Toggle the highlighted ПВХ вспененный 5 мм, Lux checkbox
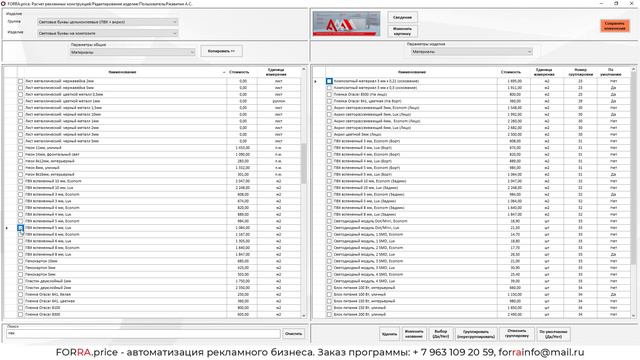Image resolution: width=640 pixels, height=360 pixels. (x=20, y=228)
